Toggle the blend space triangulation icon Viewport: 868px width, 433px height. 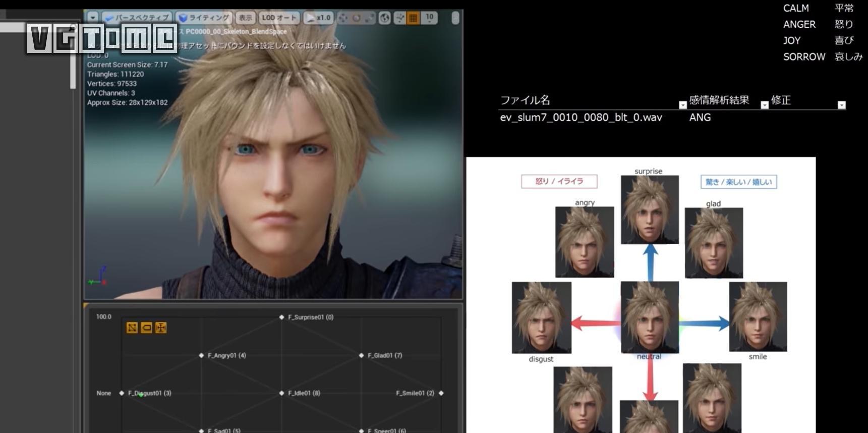[x=132, y=328]
